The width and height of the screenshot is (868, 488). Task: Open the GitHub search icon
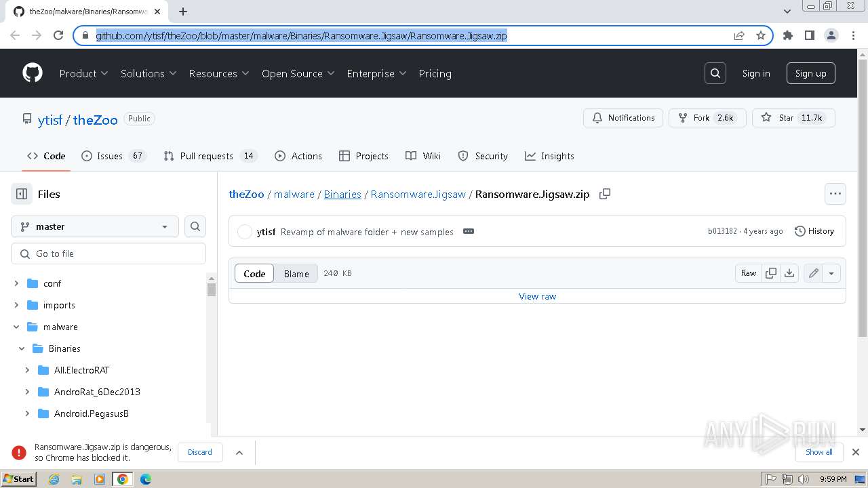[x=715, y=73]
